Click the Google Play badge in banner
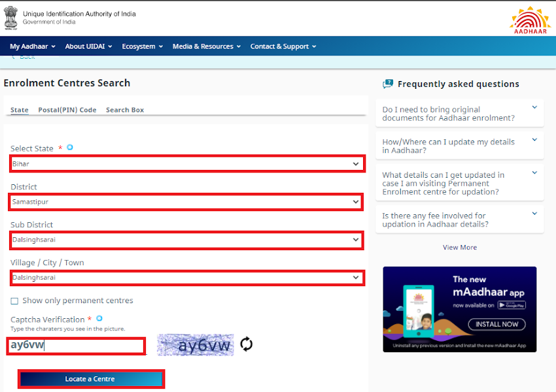The height and width of the screenshot is (392, 556). click(512, 305)
